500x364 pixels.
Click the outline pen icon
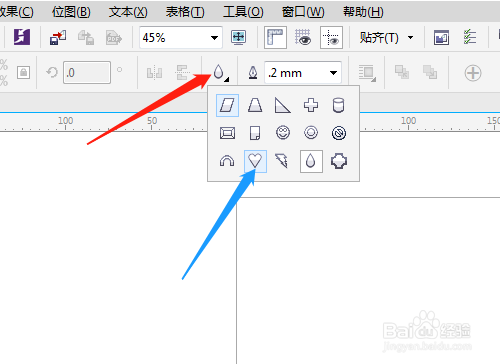click(x=253, y=72)
